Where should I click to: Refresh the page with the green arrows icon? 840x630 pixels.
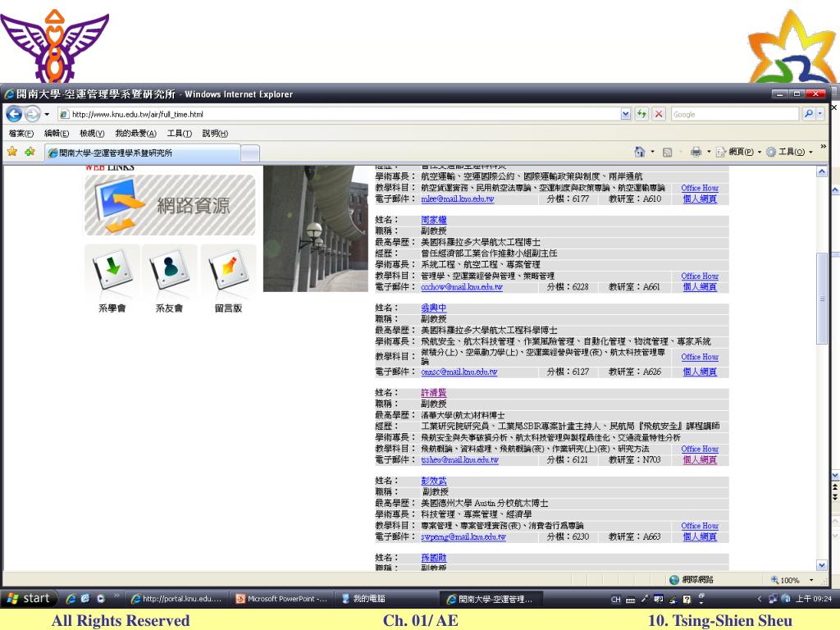641,114
